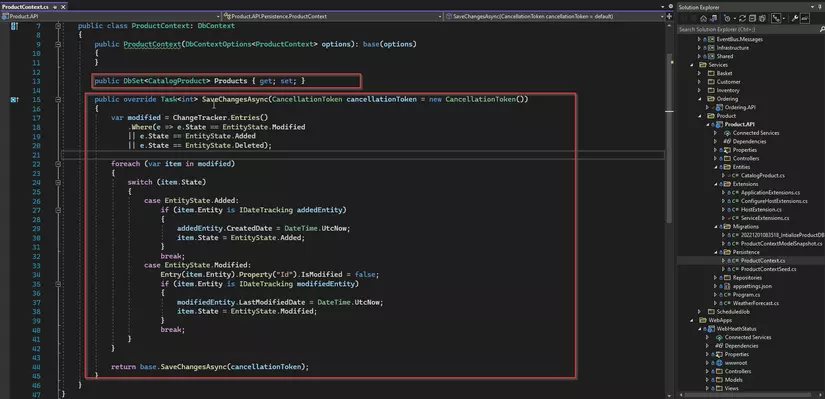825x399 pixels.
Task: Select ApplicationExtensions.cs in Solution Explorer
Action: coord(770,193)
